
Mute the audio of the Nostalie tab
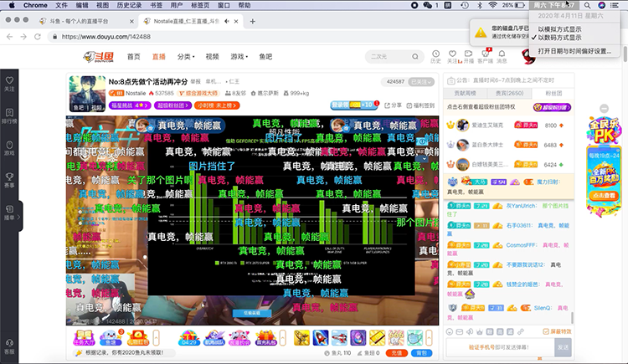227,21
